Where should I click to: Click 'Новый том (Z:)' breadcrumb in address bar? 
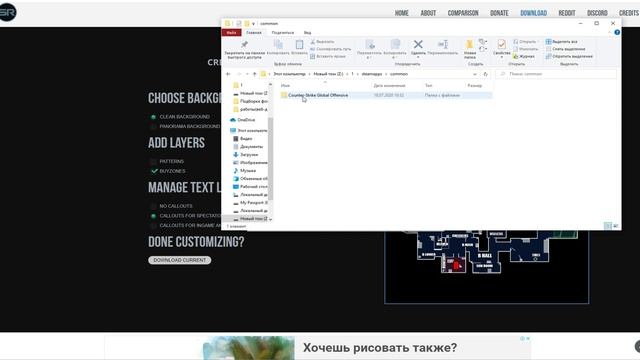click(x=328, y=74)
